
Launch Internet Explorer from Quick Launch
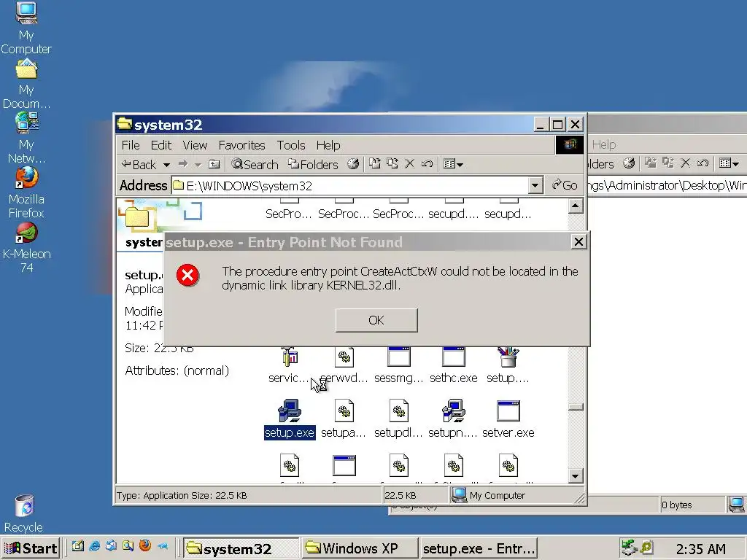(94, 546)
